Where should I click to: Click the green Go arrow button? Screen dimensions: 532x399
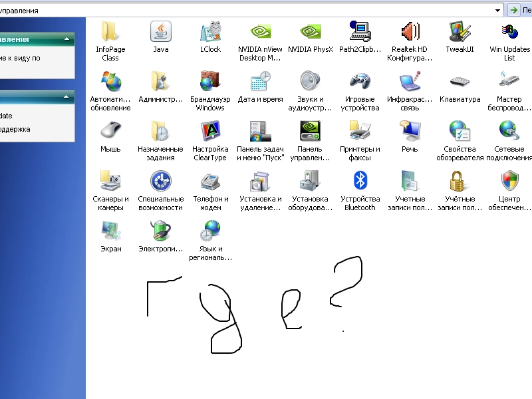point(514,10)
